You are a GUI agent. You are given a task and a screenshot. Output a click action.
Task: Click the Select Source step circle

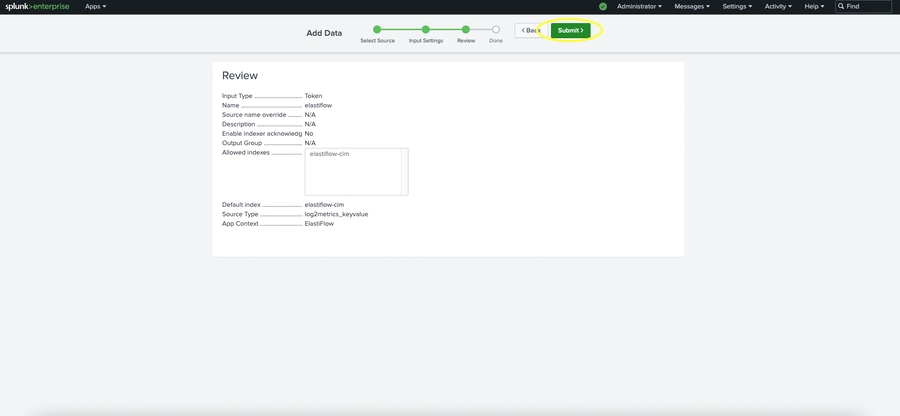[x=378, y=30]
